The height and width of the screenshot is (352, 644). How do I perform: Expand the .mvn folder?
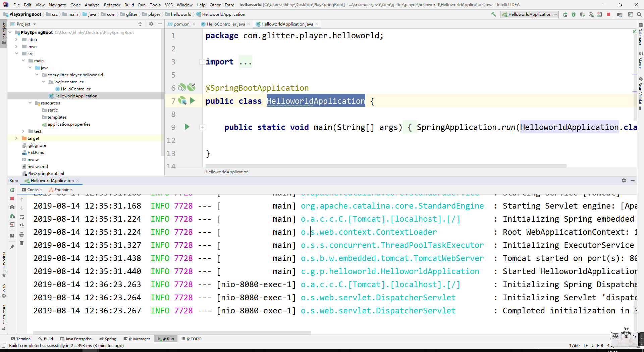point(16,46)
